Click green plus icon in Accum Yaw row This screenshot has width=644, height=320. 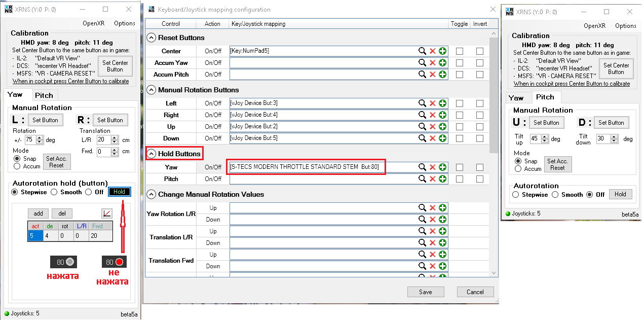(442, 63)
